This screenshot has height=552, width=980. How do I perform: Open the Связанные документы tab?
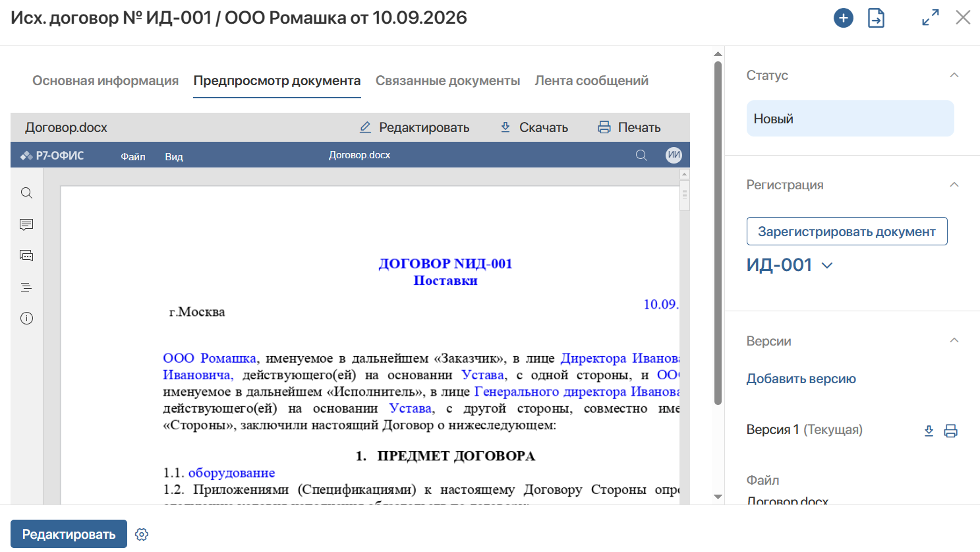click(447, 80)
